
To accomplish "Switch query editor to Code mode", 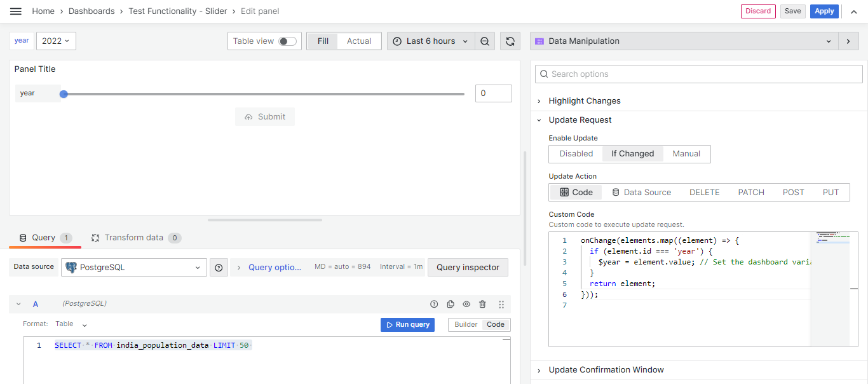I will click(x=496, y=325).
